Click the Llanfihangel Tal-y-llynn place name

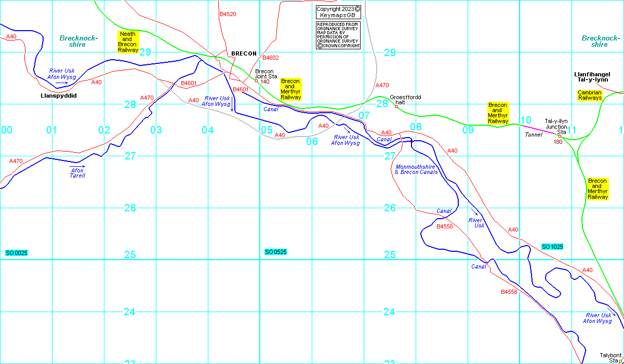tap(592, 77)
